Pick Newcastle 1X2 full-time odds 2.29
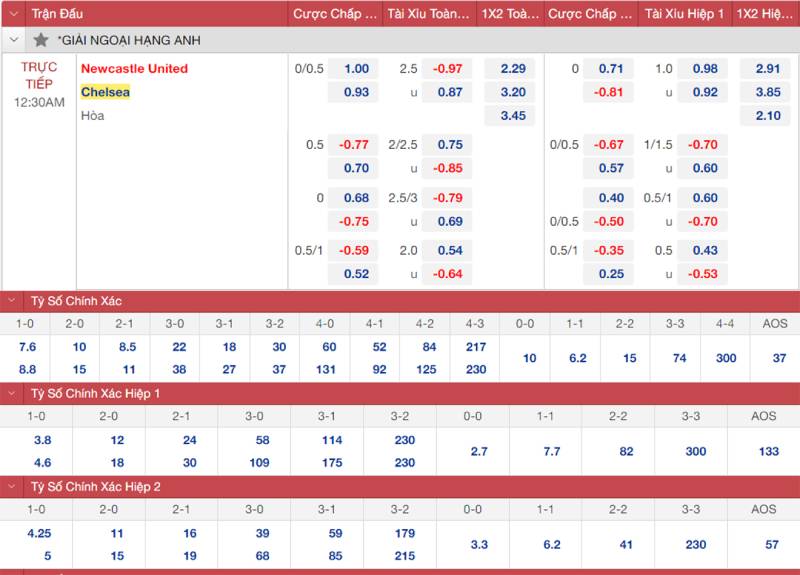 (x=512, y=69)
